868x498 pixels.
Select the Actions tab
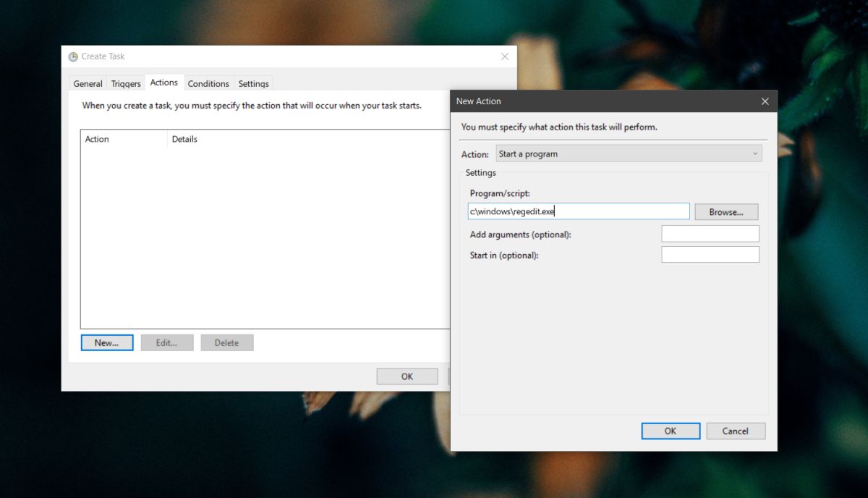coord(164,83)
